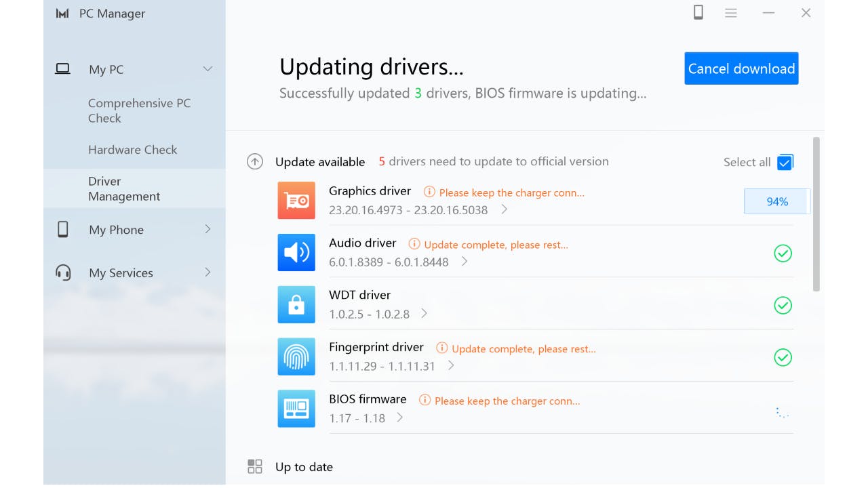Click the Cancel download button

click(x=741, y=68)
